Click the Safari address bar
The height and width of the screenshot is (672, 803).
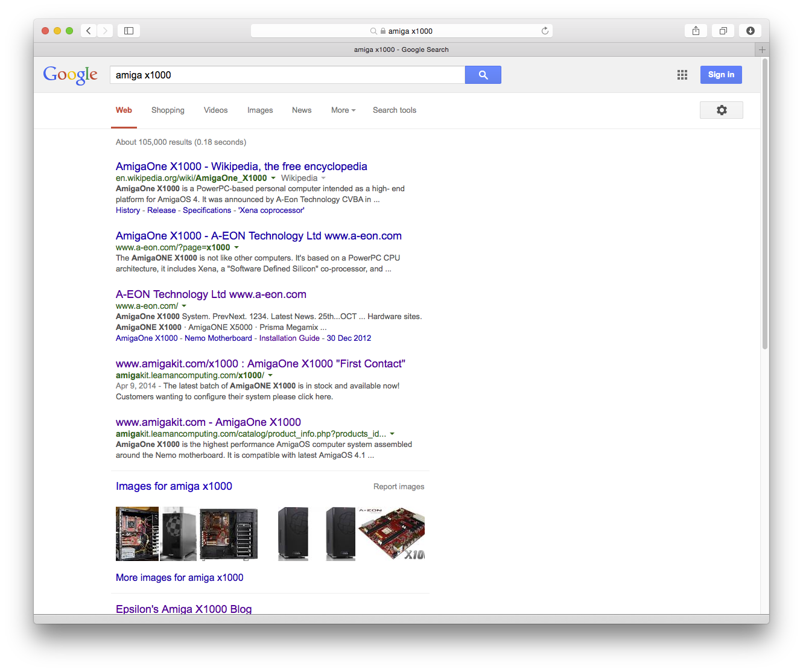(x=401, y=31)
